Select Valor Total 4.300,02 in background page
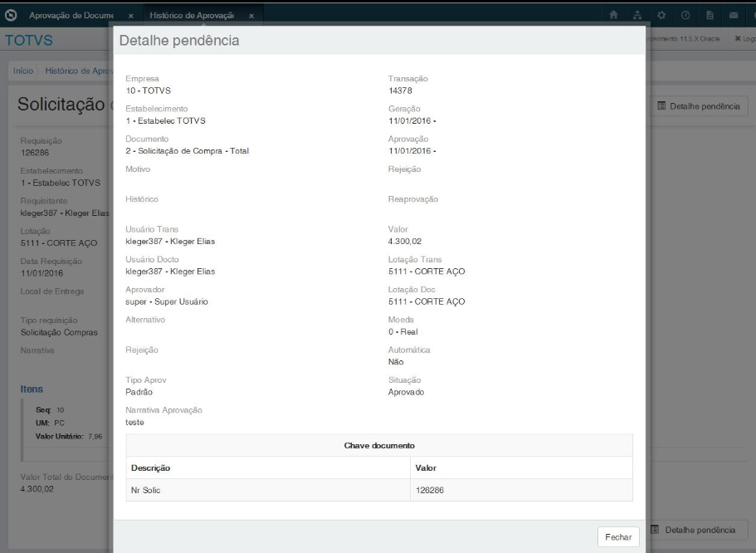Image resolution: width=756 pixels, height=553 pixels. (x=37, y=489)
